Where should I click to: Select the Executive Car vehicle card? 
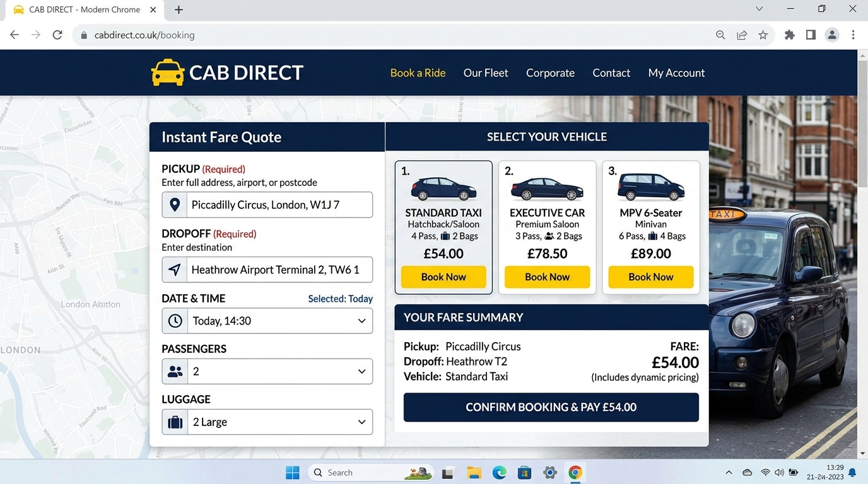(x=547, y=228)
